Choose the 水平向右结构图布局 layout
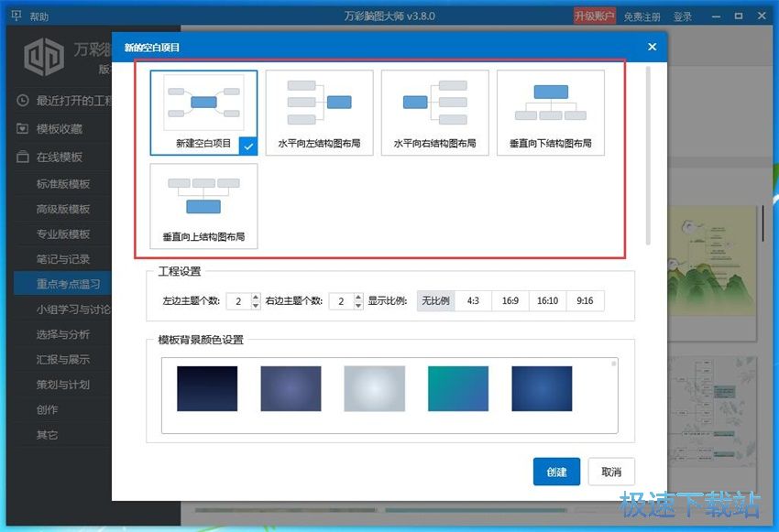This screenshot has width=779, height=532. click(435, 113)
